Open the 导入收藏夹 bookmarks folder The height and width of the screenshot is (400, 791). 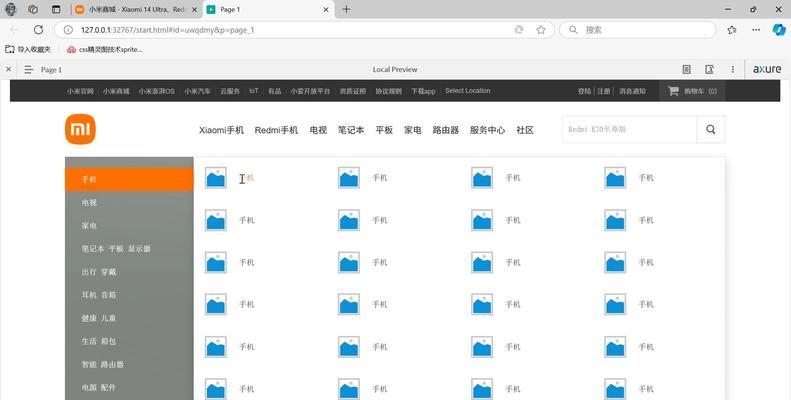coord(28,49)
